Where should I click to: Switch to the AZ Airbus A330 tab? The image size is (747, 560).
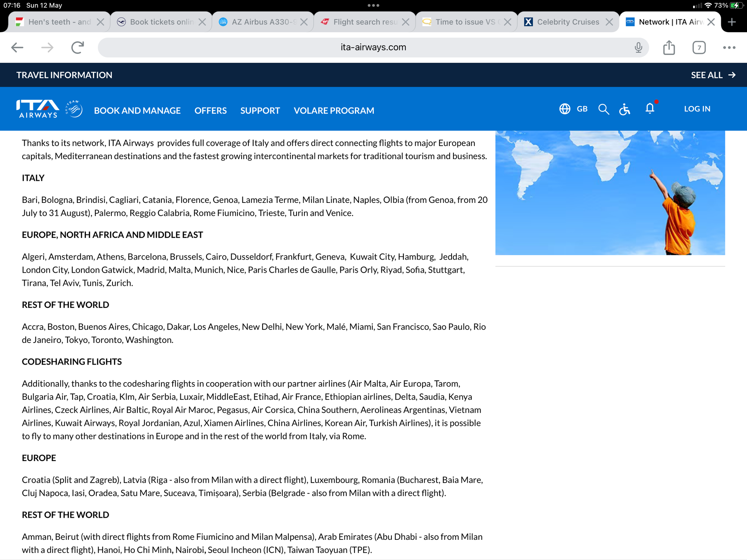pos(263,22)
